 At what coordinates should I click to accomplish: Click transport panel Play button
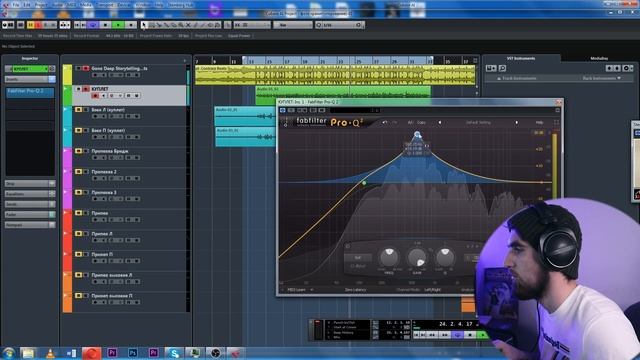click(482, 335)
